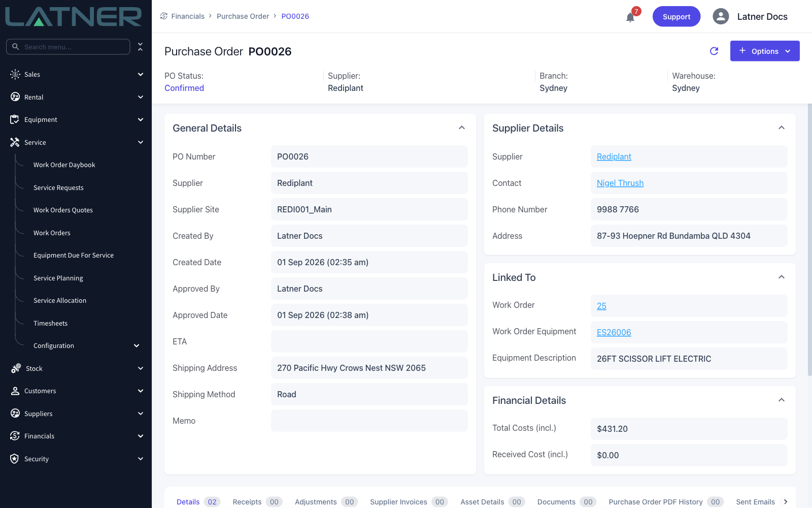Collapse the Financial Details panel

[782, 400]
